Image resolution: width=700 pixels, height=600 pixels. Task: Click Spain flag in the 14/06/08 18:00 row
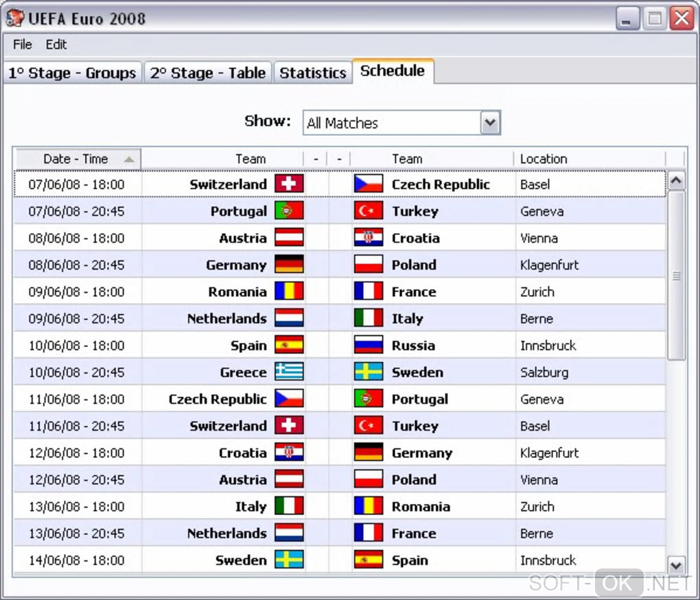click(369, 560)
